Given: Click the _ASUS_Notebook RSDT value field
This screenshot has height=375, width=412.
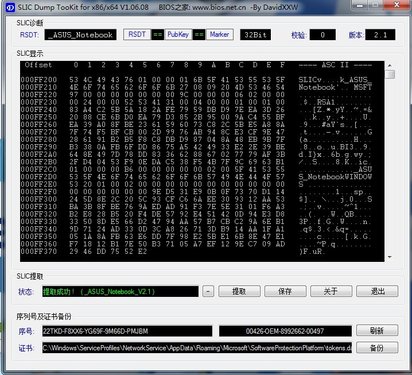Looking at the screenshot, I should pyautogui.click(x=80, y=35).
